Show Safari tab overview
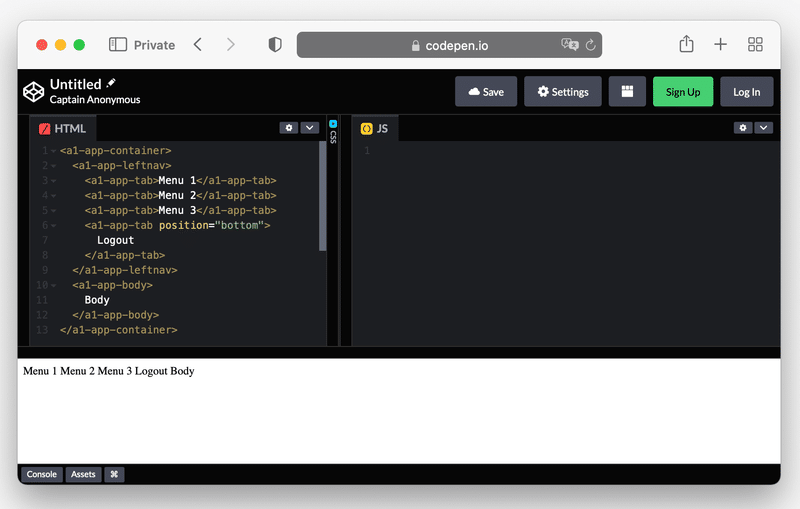Viewport: 800px width, 509px height. click(x=755, y=44)
